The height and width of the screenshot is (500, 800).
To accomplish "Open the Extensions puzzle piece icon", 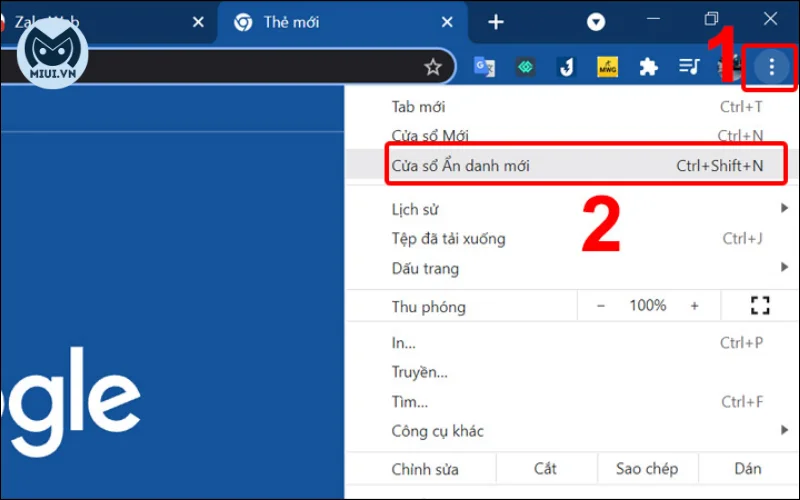I will click(648, 67).
